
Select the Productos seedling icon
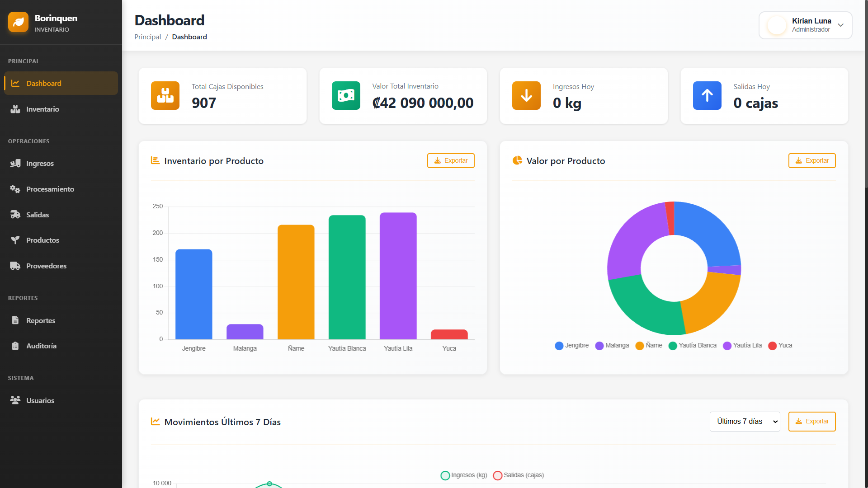(x=15, y=240)
